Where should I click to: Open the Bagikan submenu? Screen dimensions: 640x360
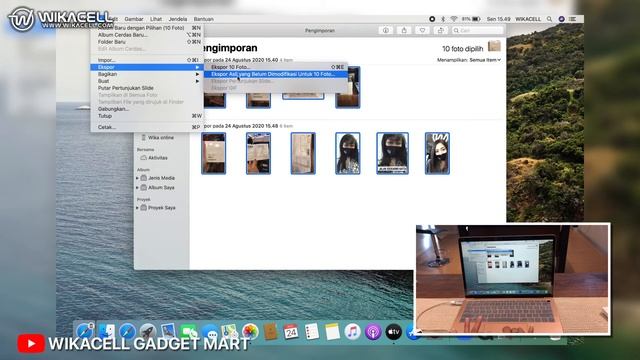coord(147,74)
